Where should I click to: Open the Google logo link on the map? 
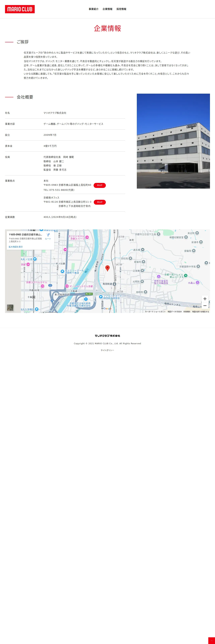pos(107,308)
